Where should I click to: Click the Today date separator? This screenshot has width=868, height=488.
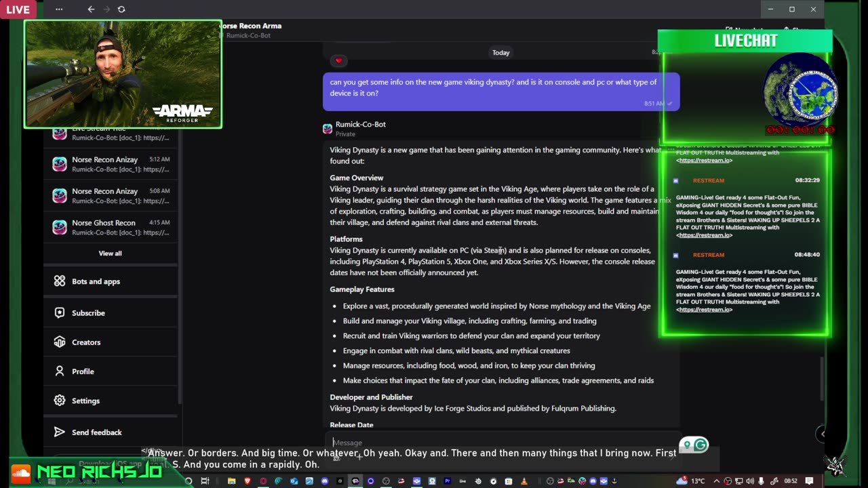pos(501,53)
